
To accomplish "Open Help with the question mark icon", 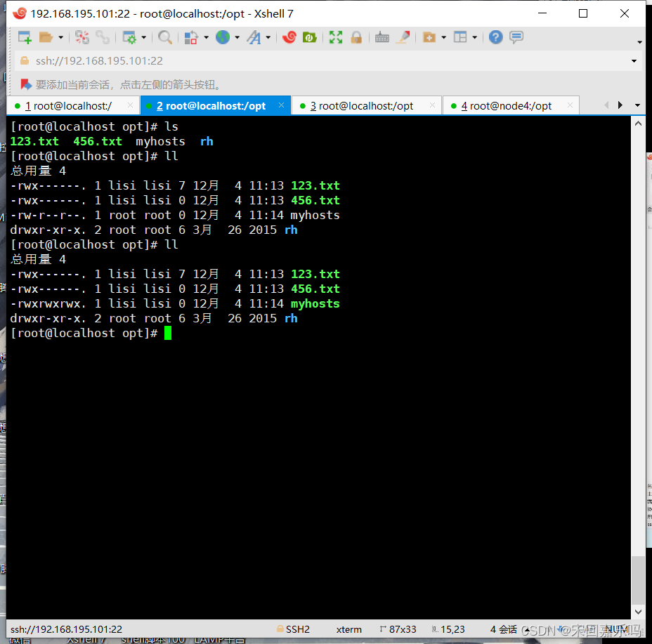I will click(x=495, y=37).
